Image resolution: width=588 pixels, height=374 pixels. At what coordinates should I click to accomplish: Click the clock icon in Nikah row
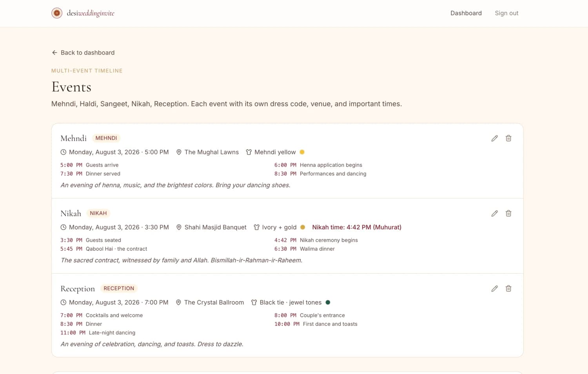click(64, 227)
